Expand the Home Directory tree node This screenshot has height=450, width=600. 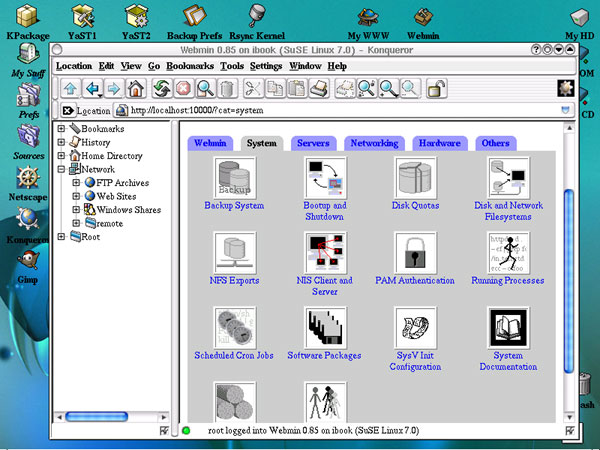pyautogui.click(x=61, y=156)
